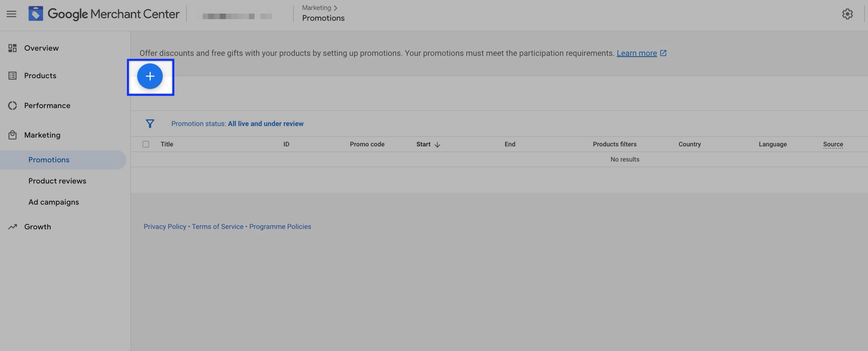Image resolution: width=868 pixels, height=351 pixels.
Task: Follow the Learn more link
Action: pyautogui.click(x=637, y=53)
